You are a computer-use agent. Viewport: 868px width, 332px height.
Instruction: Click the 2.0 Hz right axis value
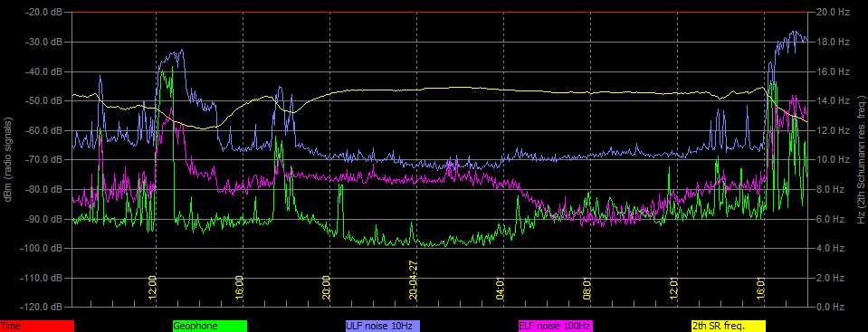(x=830, y=277)
